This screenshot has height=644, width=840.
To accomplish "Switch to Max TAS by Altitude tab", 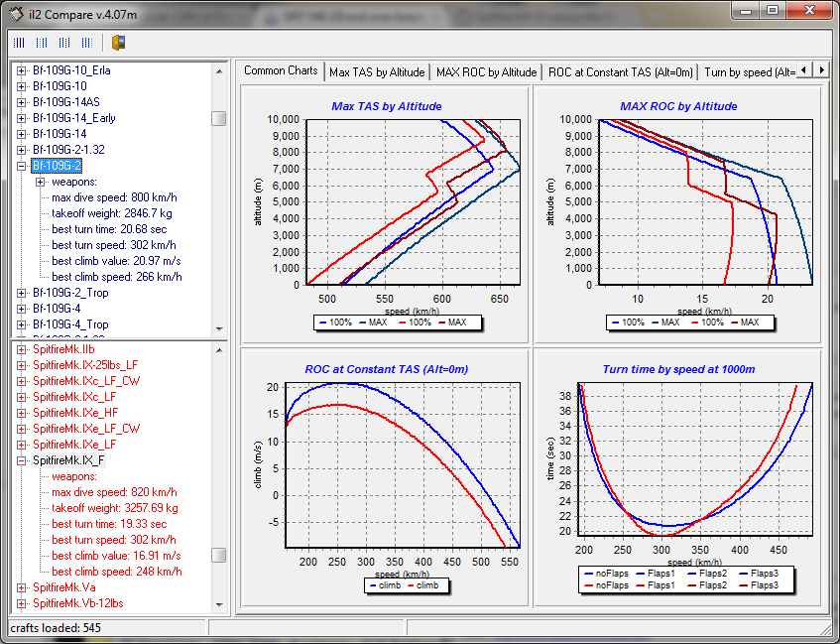I will coord(377,72).
